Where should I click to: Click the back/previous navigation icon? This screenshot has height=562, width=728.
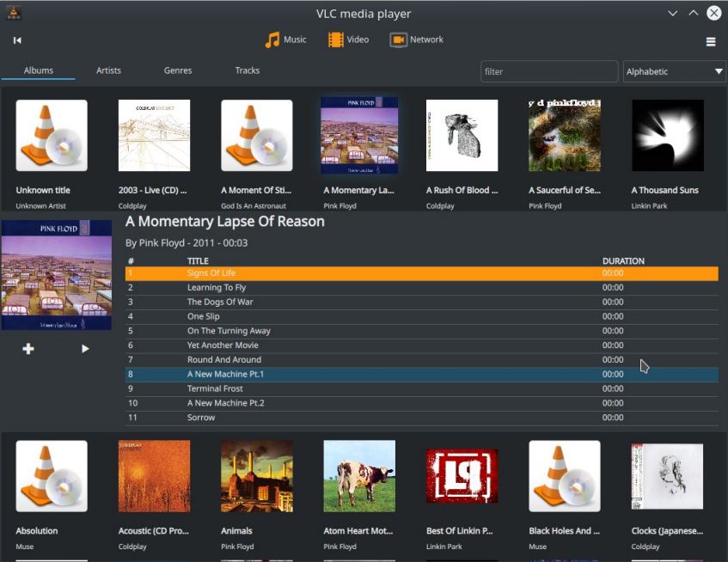pyautogui.click(x=17, y=40)
